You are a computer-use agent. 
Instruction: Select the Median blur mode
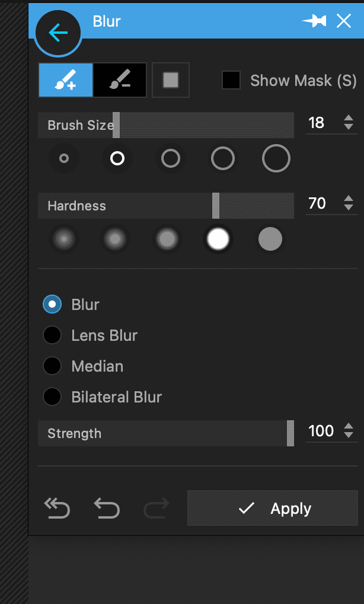click(x=52, y=366)
